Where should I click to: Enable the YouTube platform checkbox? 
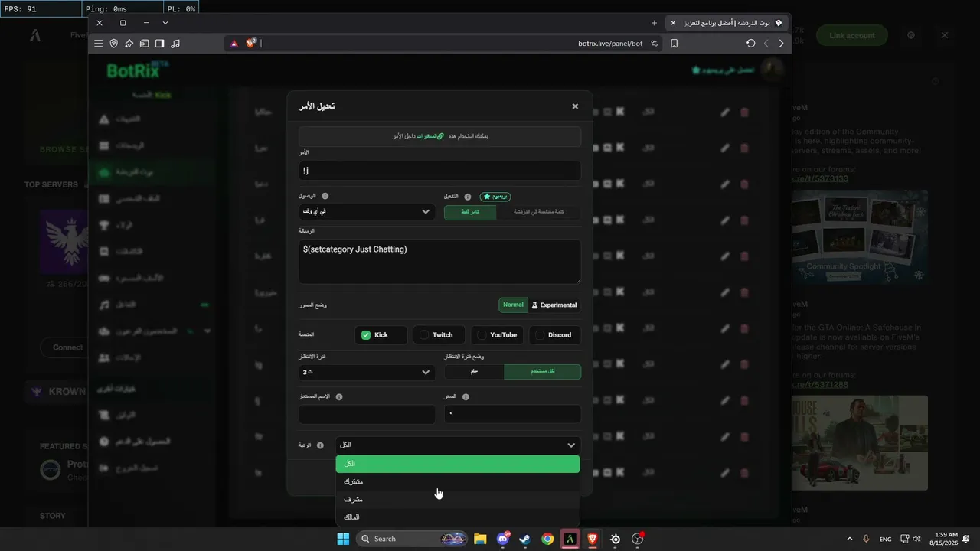(480, 335)
